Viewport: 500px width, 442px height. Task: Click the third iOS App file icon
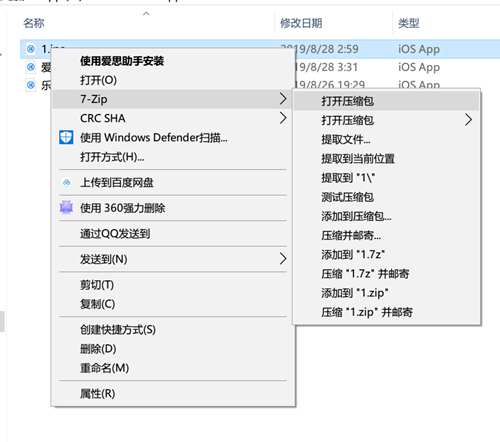tap(30, 85)
